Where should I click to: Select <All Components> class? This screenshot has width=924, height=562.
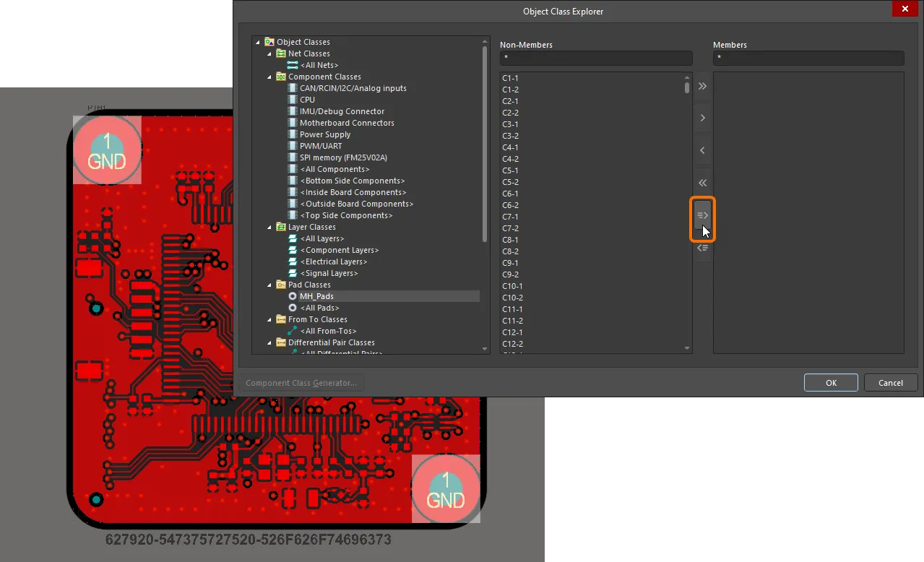pos(334,169)
